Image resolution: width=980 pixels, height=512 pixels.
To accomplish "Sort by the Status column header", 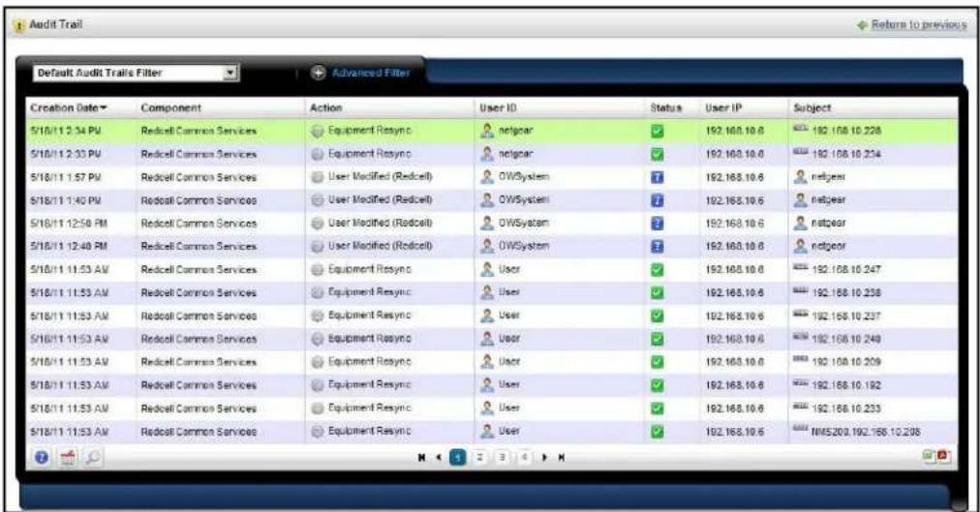I will [665, 108].
